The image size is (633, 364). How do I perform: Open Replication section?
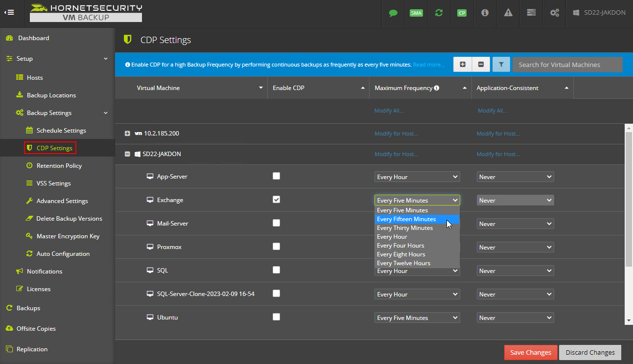click(32, 349)
